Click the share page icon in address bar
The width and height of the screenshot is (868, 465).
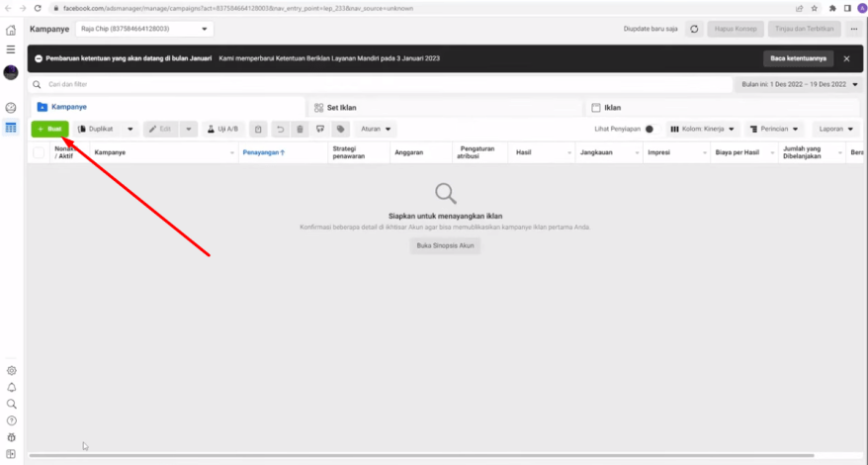point(800,8)
